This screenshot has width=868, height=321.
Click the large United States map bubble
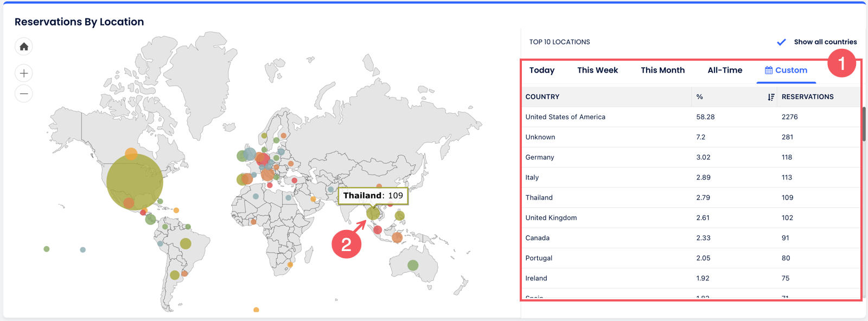pos(135,182)
